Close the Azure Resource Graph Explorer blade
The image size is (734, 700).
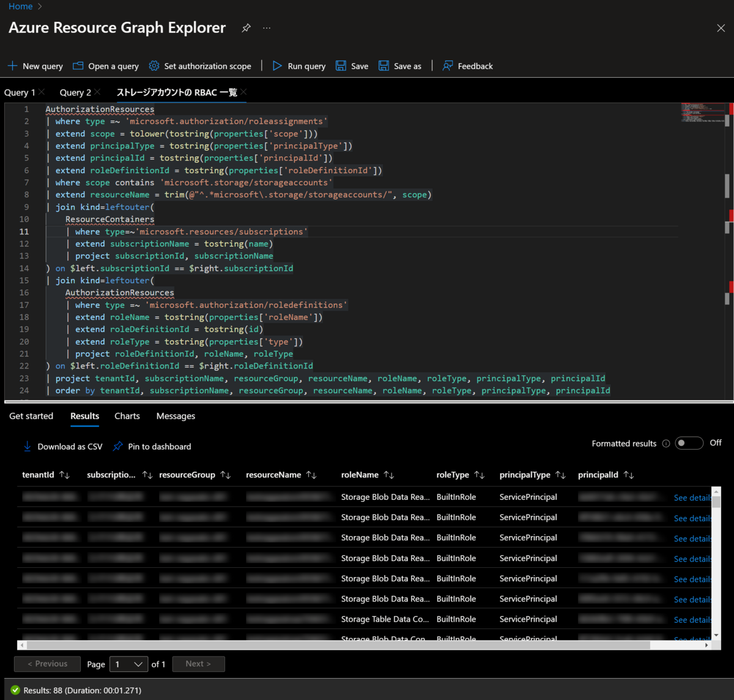pyautogui.click(x=721, y=28)
